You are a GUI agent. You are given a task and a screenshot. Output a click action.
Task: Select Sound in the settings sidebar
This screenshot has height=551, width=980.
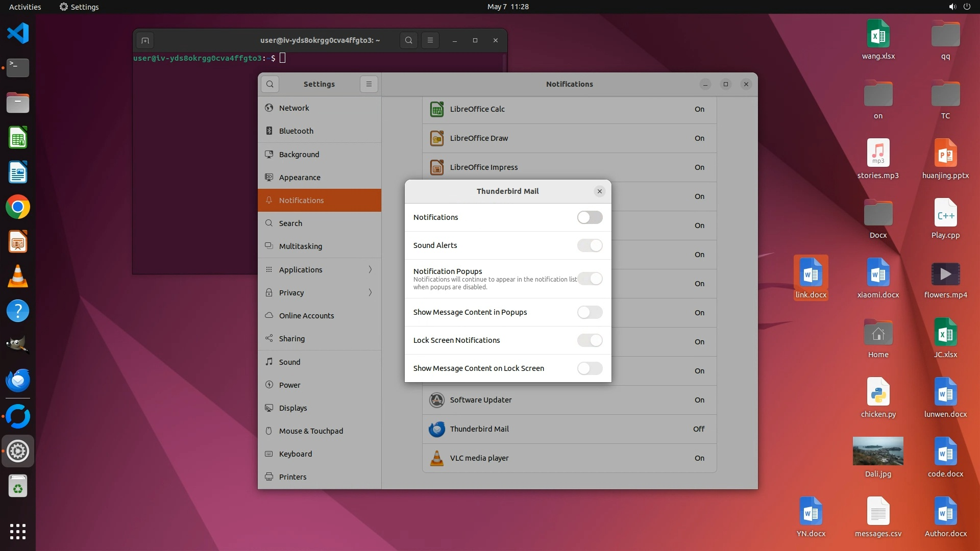(289, 362)
